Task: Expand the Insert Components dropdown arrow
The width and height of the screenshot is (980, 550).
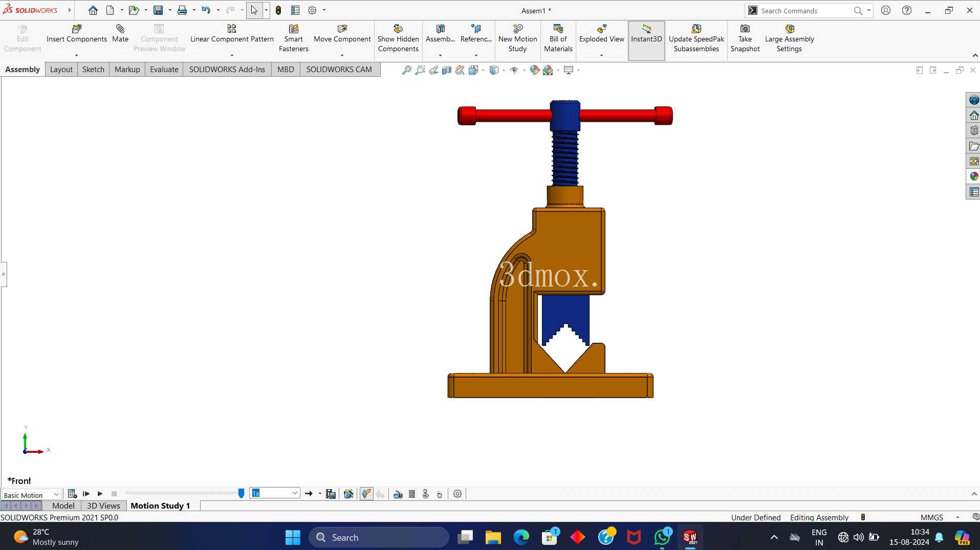Action: tap(76, 55)
